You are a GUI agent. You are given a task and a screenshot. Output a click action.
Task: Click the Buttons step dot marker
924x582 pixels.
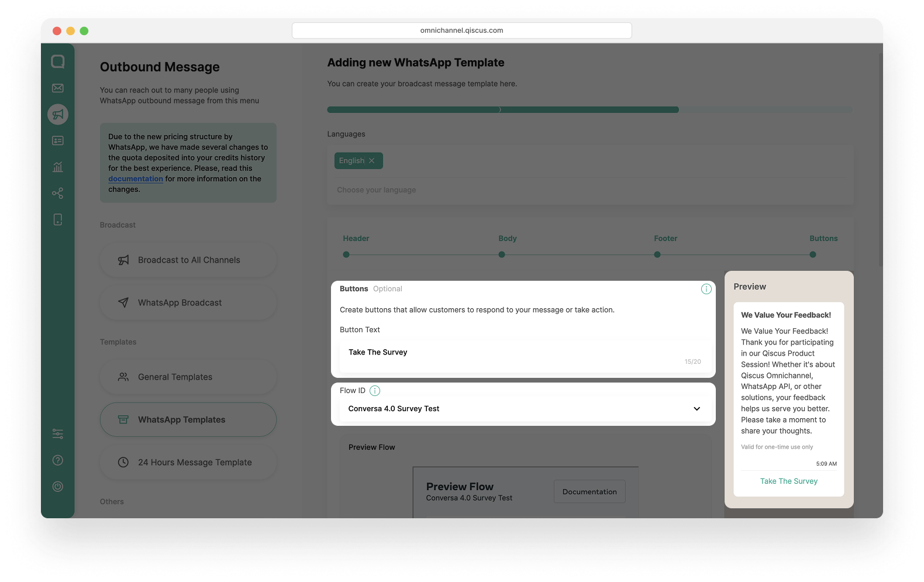(x=813, y=254)
